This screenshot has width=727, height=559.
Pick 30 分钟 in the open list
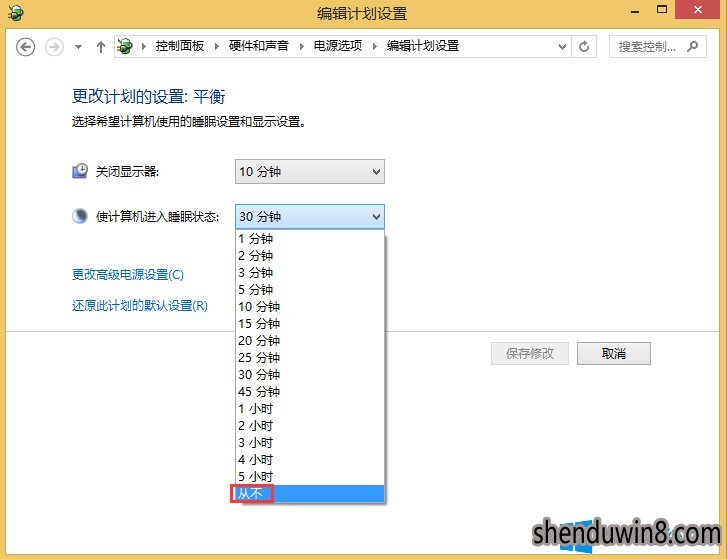310,375
